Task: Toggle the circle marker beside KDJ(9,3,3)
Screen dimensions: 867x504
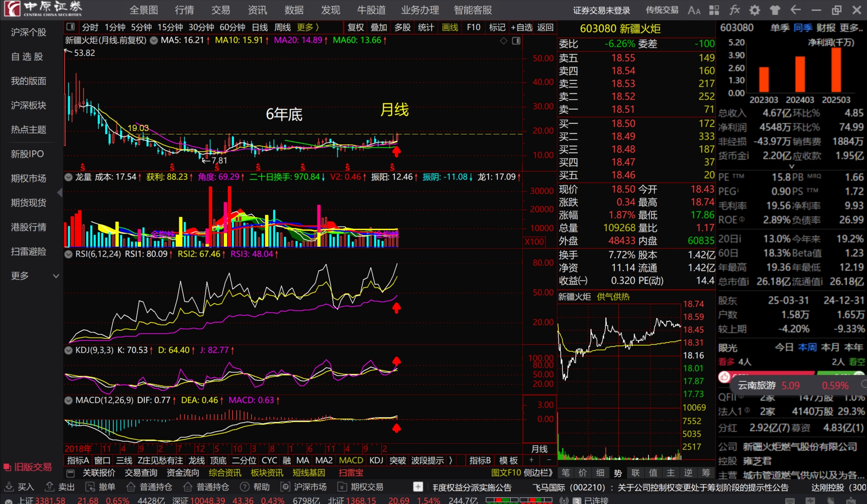Action: point(68,350)
